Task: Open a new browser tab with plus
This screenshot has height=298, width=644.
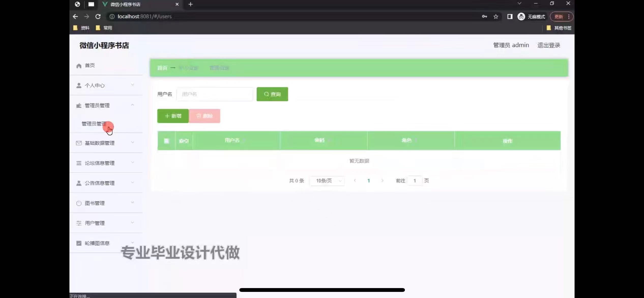Action: pos(191,4)
